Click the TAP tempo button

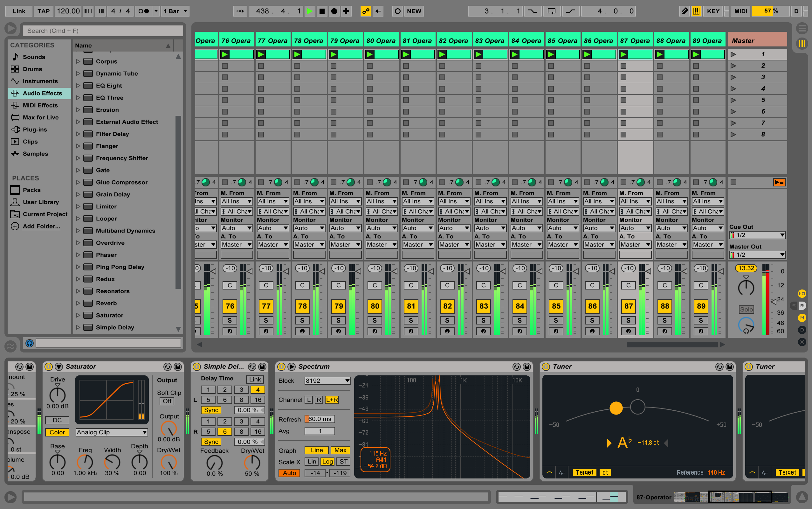[43, 11]
